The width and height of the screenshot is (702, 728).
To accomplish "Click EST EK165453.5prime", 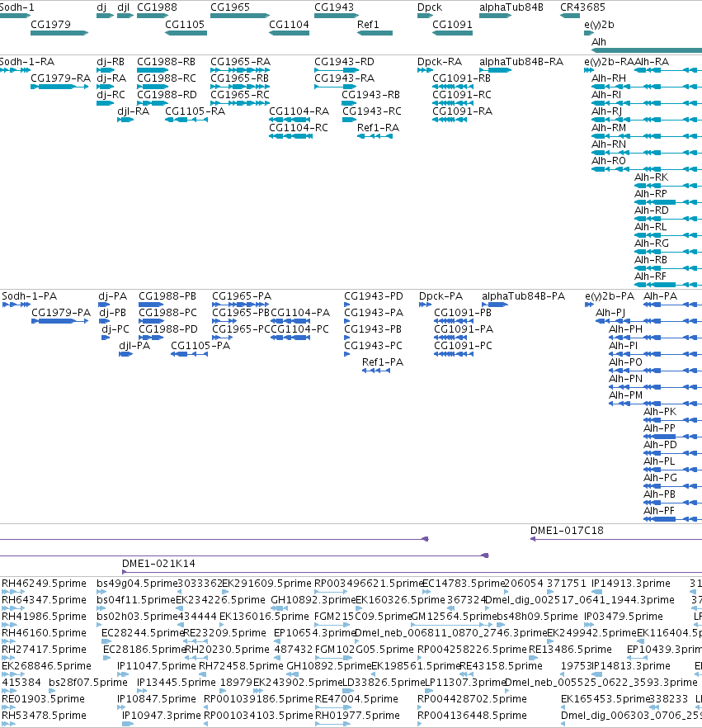I will pyautogui.click(x=563, y=707).
